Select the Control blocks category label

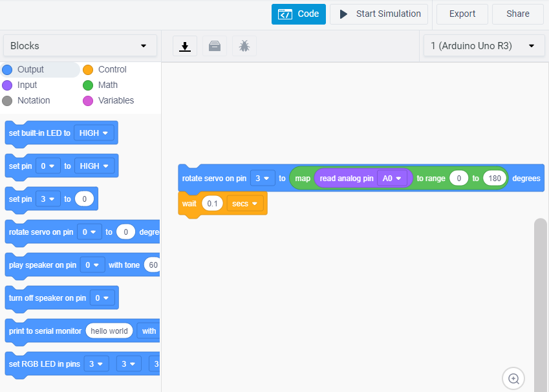112,69
